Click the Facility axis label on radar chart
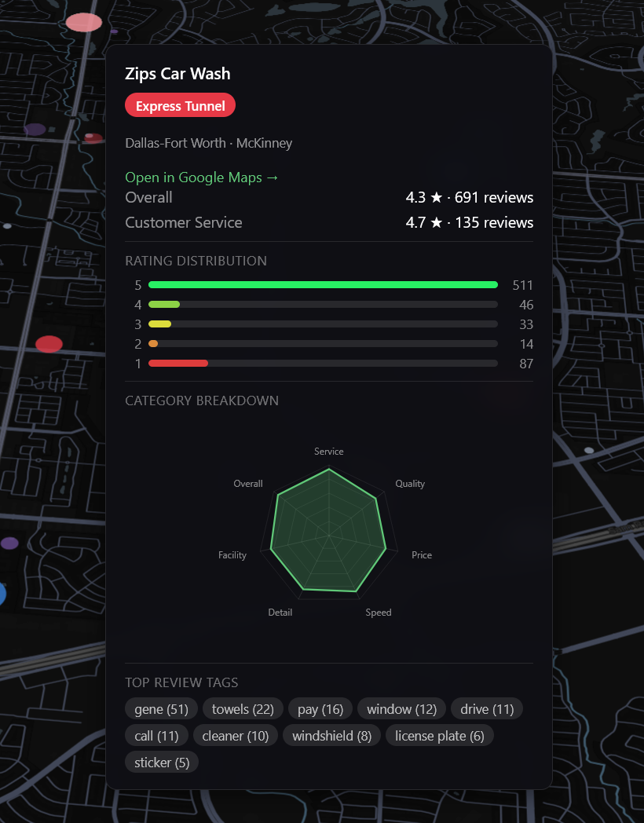Viewport: 644px width, 823px height. click(x=232, y=554)
